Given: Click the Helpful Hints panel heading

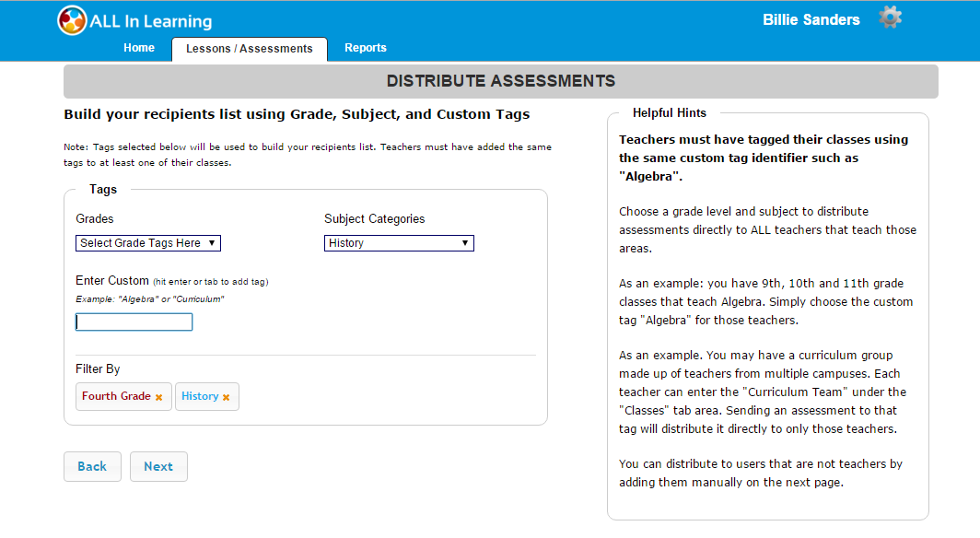Looking at the screenshot, I should click(670, 113).
